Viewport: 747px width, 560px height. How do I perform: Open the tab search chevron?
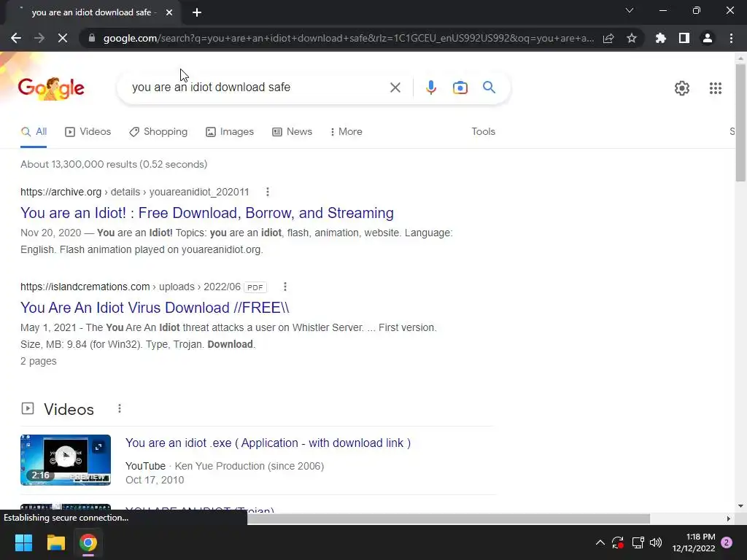[x=630, y=10]
